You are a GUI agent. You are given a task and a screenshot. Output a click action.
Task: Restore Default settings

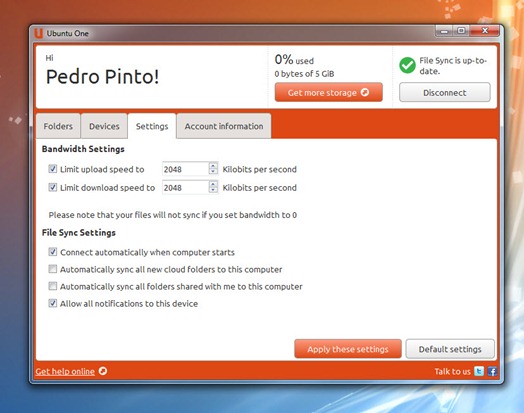(450, 349)
